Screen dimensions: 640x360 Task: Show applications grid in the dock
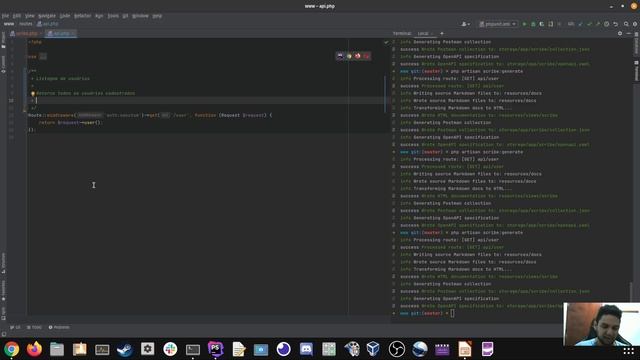pos(629,351)
